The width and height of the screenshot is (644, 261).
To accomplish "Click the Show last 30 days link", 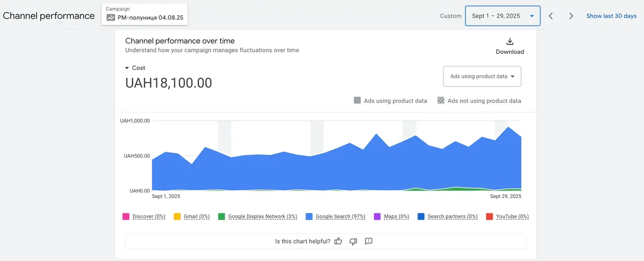I will point(611,16).
